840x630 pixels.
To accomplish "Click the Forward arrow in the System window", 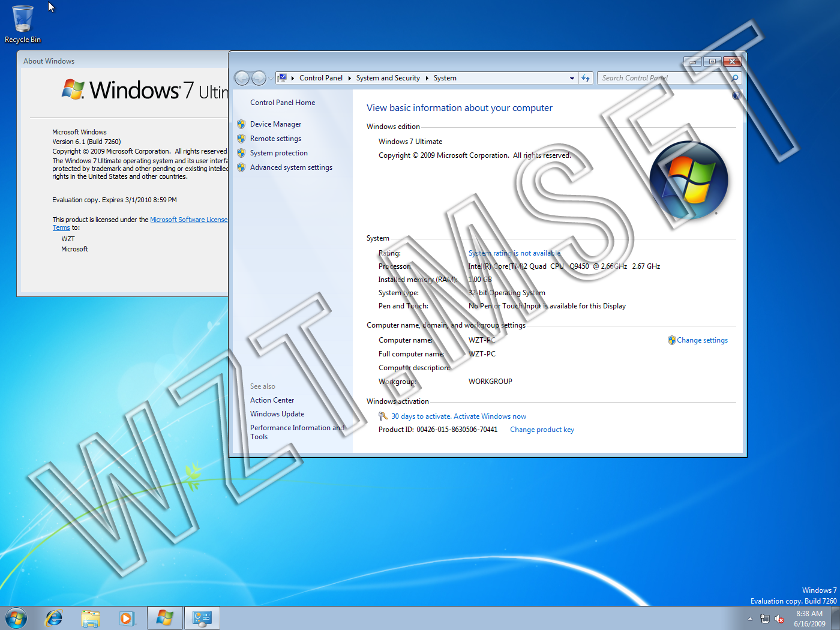I will coord(259,78).
